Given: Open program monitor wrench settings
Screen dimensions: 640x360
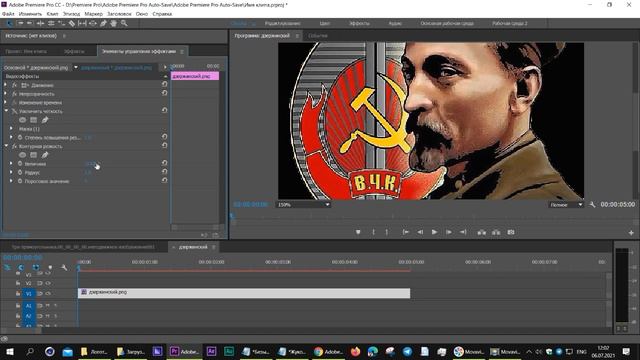Looking at the screenshot, I should coord(592,204).
